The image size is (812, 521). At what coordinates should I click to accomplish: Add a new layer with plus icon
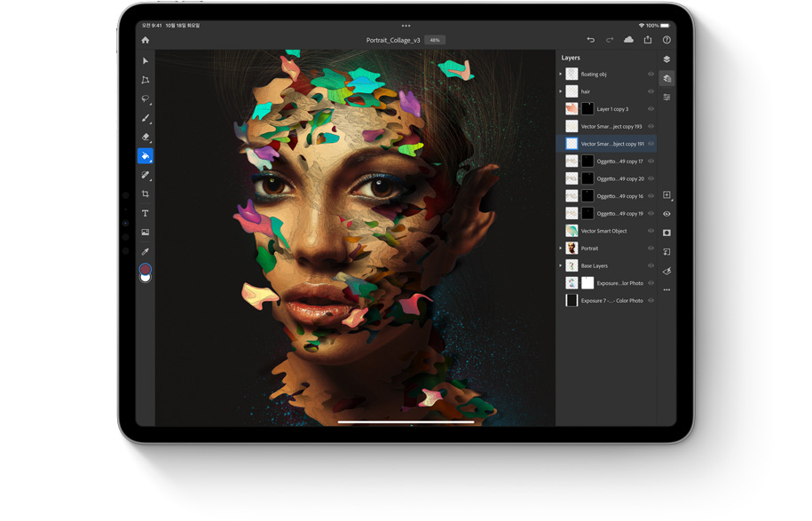[x=667, y=194]
